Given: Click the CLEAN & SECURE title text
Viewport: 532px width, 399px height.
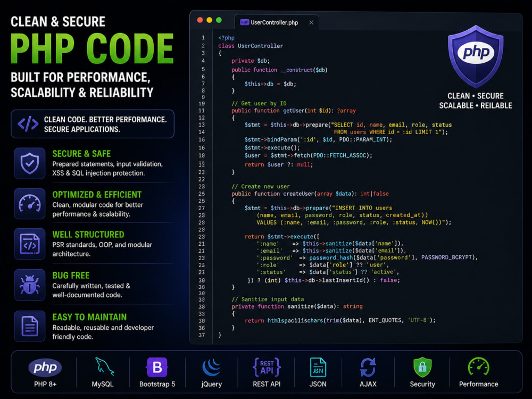Looking at the screenshot, I should coord(58,22).
